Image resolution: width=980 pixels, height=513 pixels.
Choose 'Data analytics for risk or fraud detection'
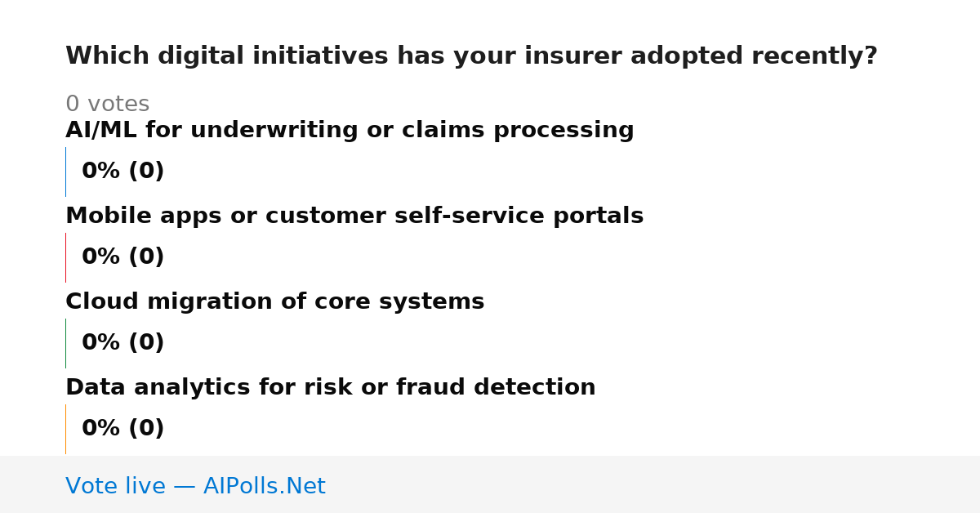(x=331, y=388)
